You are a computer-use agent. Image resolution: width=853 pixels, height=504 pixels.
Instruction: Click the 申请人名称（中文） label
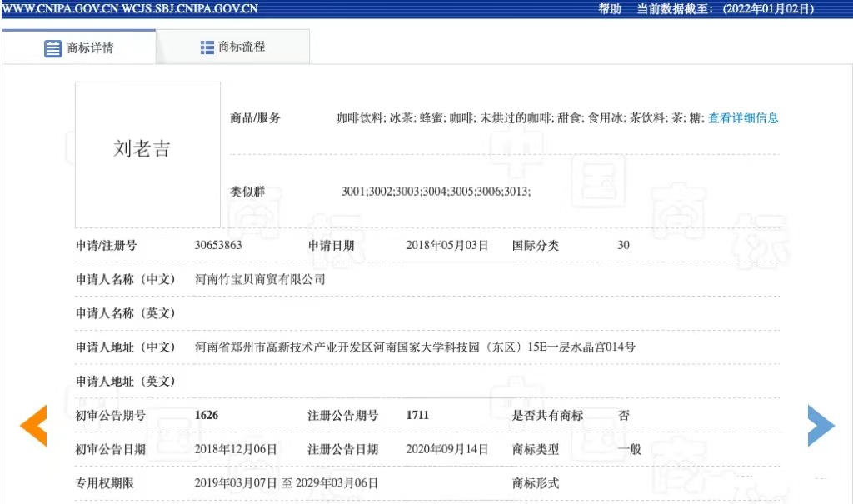coord(126,279)
